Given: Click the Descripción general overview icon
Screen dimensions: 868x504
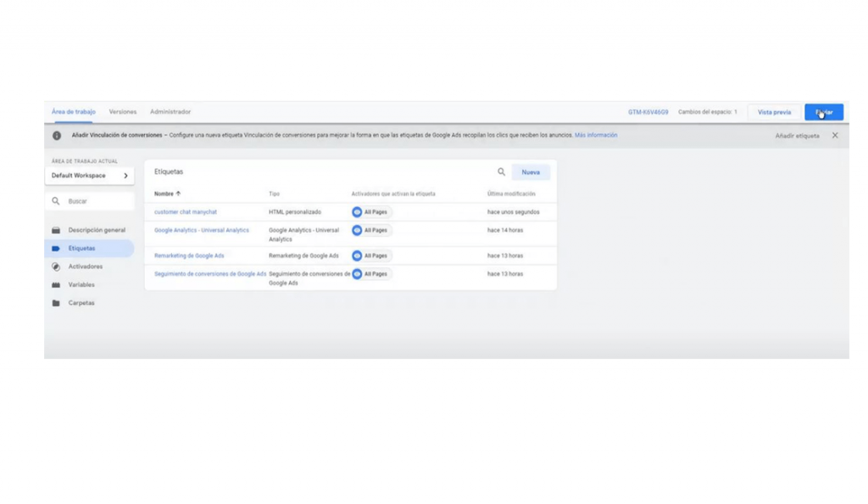Looking at the screenshot, I should [x=56, y=228].
